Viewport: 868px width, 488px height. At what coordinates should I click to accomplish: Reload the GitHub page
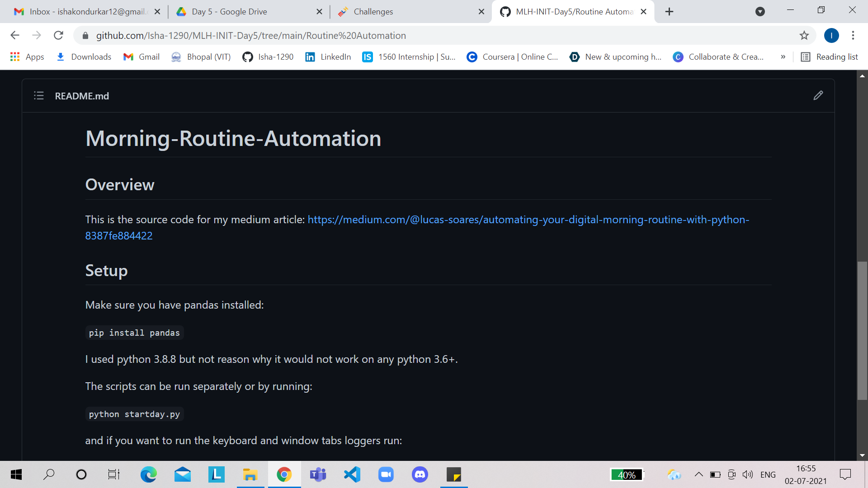point(58,35)
